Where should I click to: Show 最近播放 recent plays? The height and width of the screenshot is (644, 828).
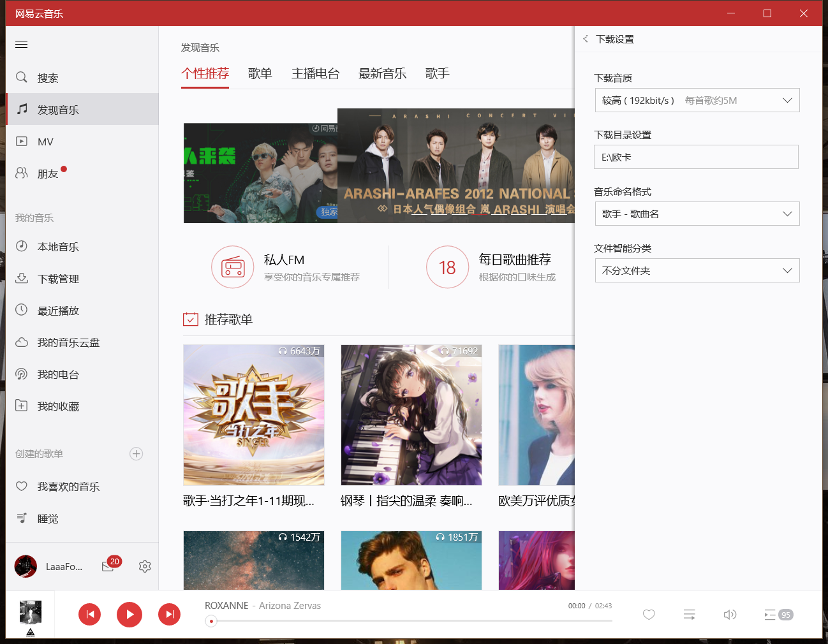coord(82,311)
